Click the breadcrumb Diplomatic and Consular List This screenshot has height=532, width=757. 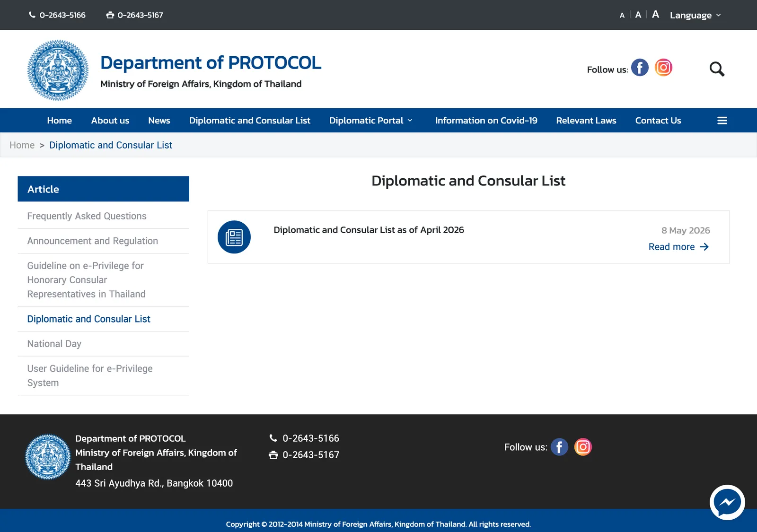(x=111, y=145)
